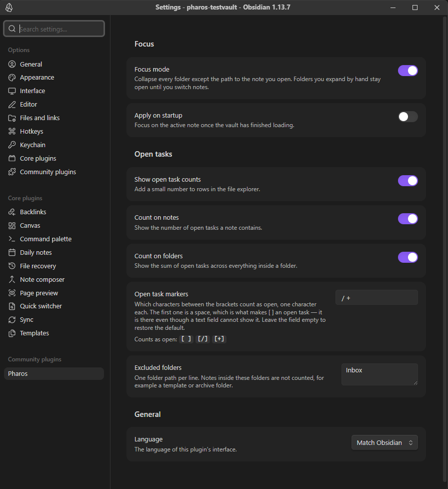Click the Keychain key icon
Image resolution: width=448 pixels, height=489 pixels.
pyautogui.click(x=12, y=145)
